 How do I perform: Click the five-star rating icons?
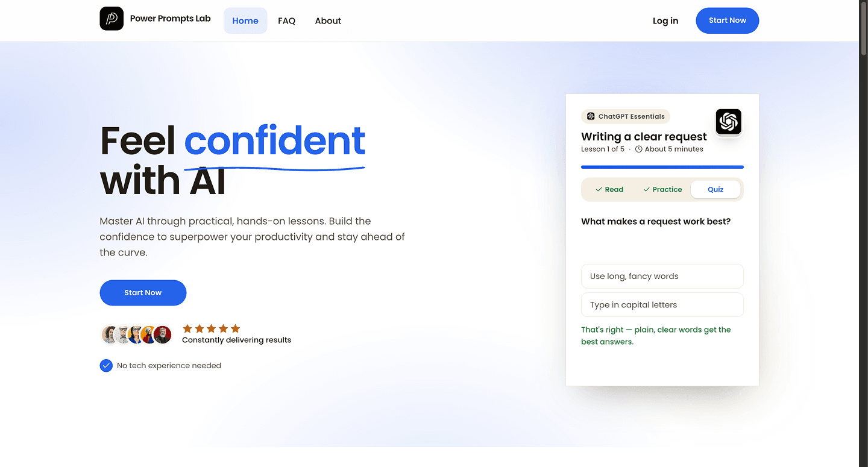click(x=211, y=328)
